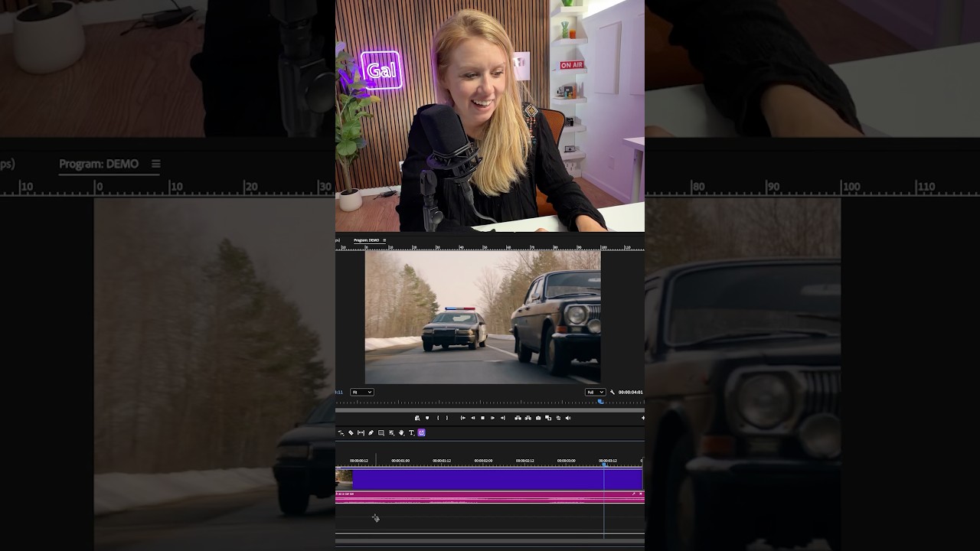The image size is (980, 551).
Task: Open the Full playback resolution dropdown
Action: click(595, 392)
